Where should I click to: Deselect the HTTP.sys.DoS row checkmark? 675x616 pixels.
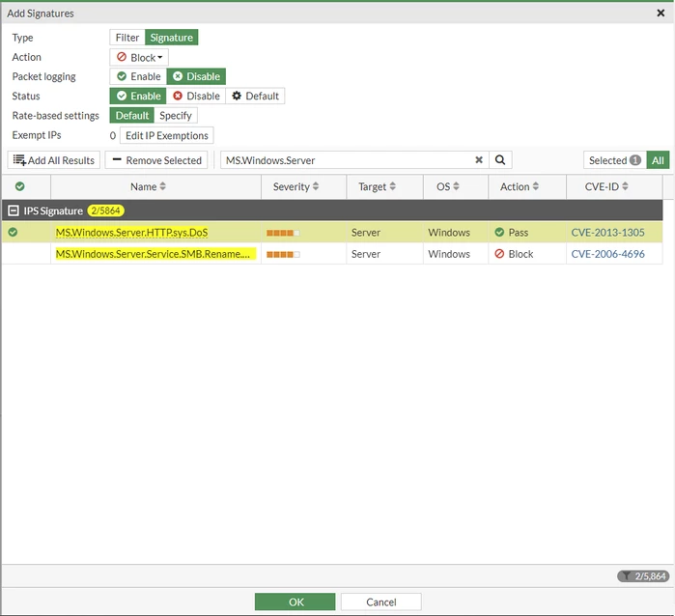pos(13,233)
